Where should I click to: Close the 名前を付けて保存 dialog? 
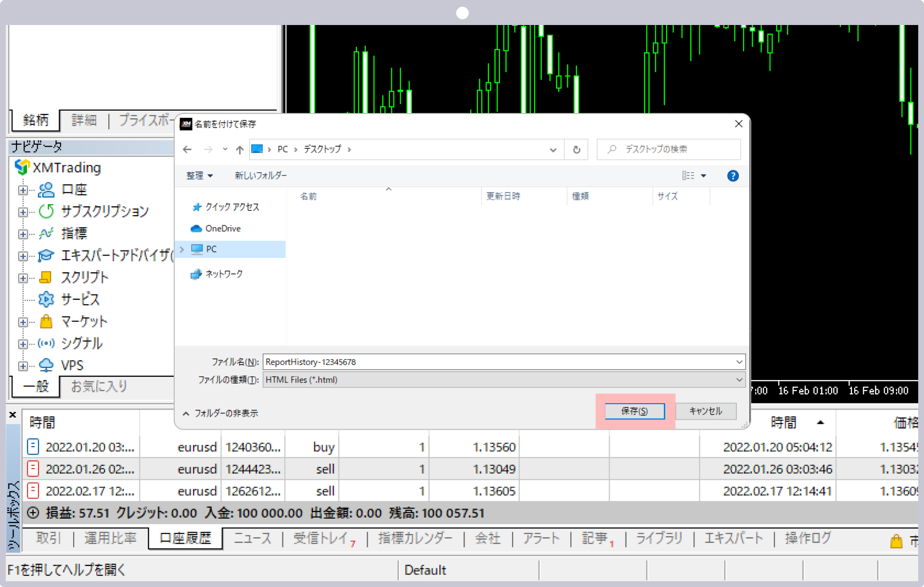[739, 124]
